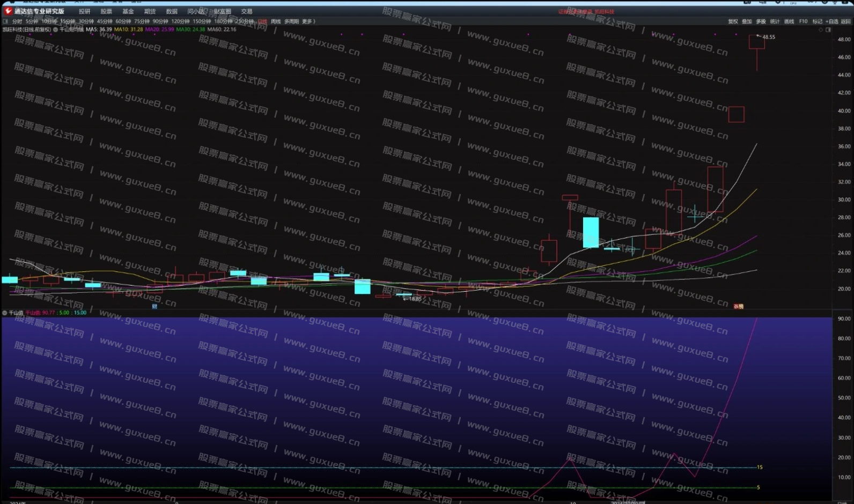Screen dimensions: 854x504
Task: Click the 48.55 high price label
Action: coord(768,37)
